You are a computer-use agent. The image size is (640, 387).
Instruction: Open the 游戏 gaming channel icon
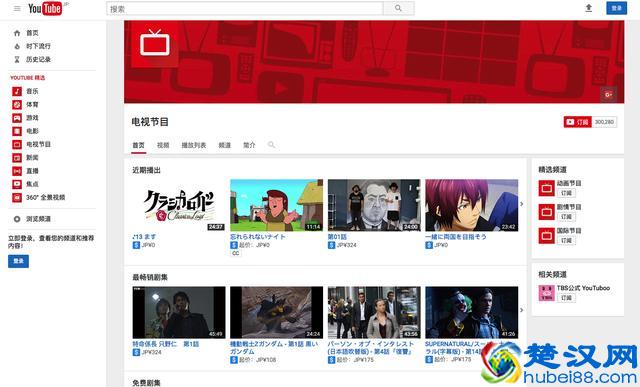[17, 118]
